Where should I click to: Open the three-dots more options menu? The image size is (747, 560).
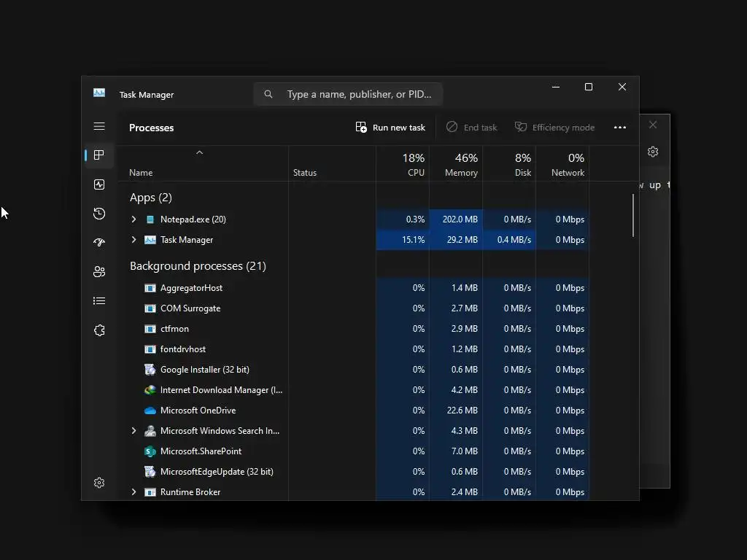620,128
